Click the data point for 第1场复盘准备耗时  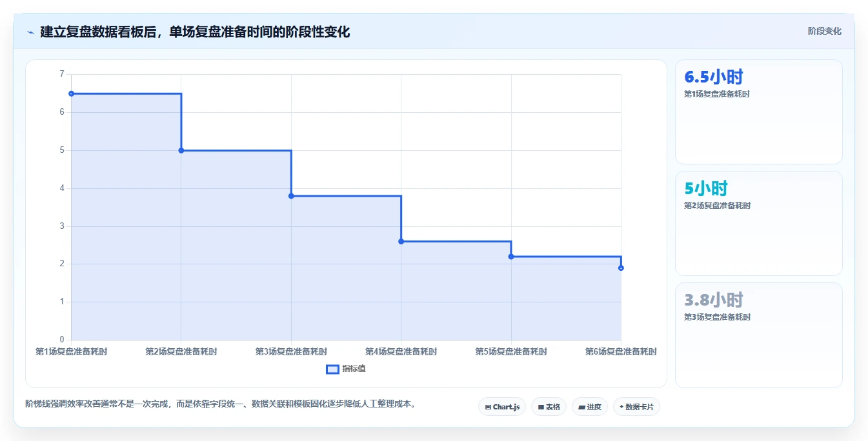71,93
